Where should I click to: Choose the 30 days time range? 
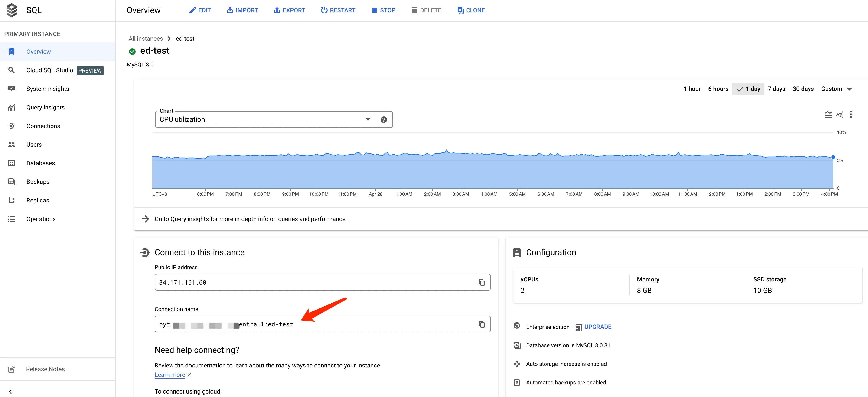(803, 89)
